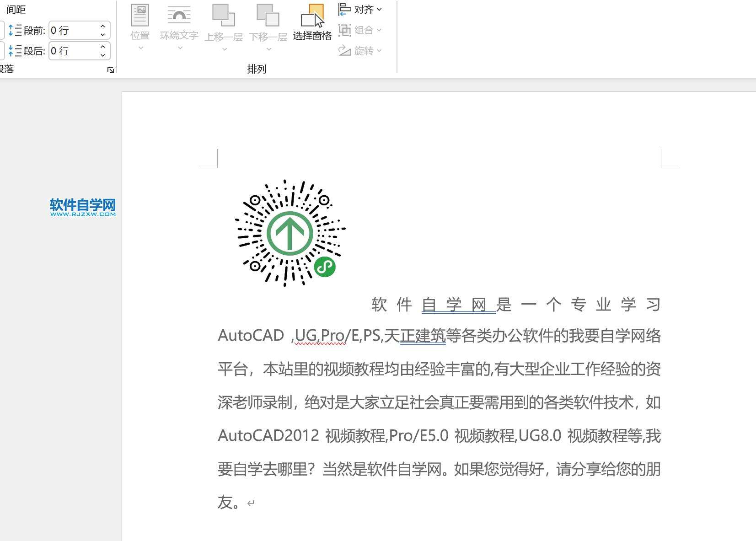Image resolution: width=756 pixels, height=541 pixels.
Task: Click the spacing icon beside 段前
Action: point(15,30)
